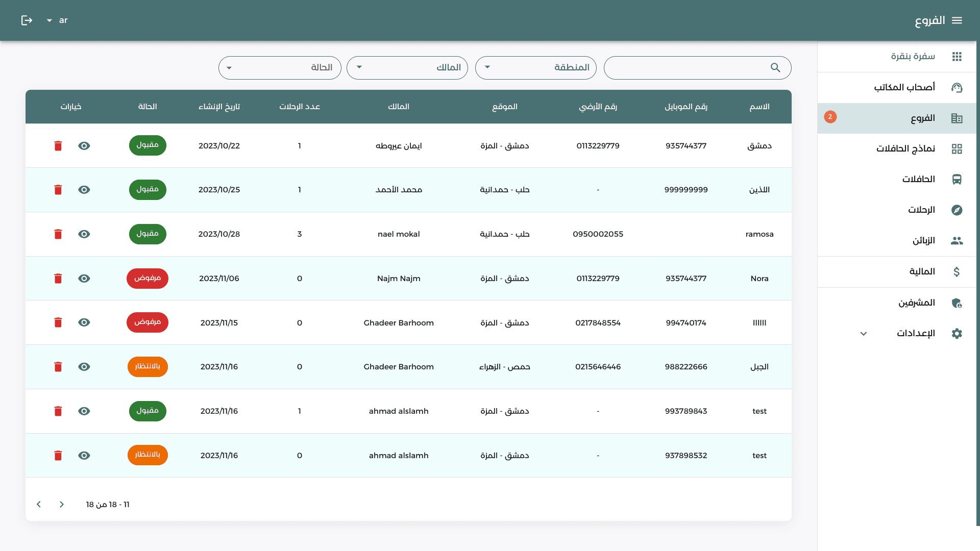
Task: Delete the اللاذين branch row
Action: click(58, 190)
